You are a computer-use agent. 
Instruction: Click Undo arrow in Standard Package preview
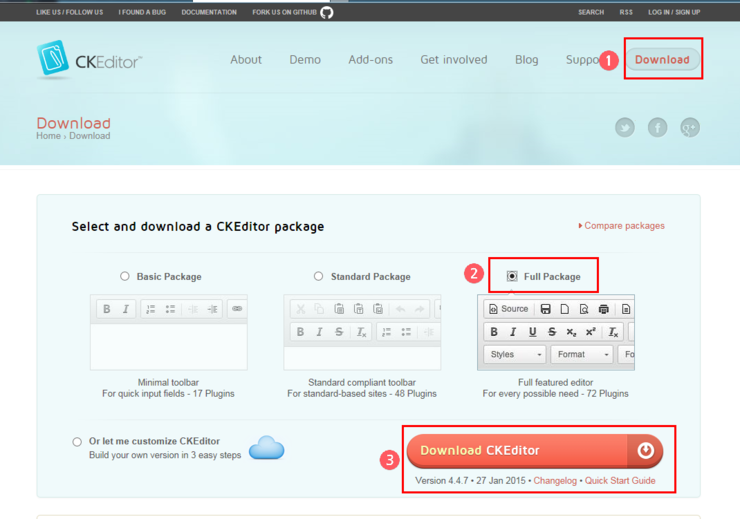[401, 309]
